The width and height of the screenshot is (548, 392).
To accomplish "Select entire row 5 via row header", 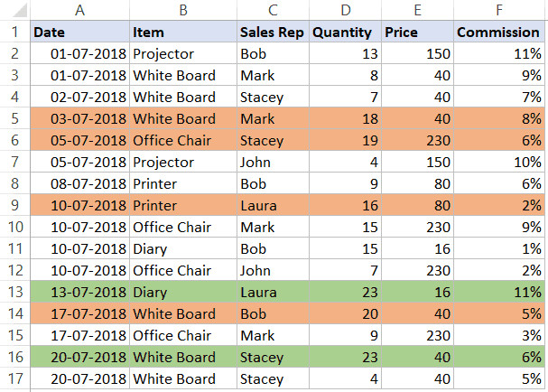I will click(14, 118).
